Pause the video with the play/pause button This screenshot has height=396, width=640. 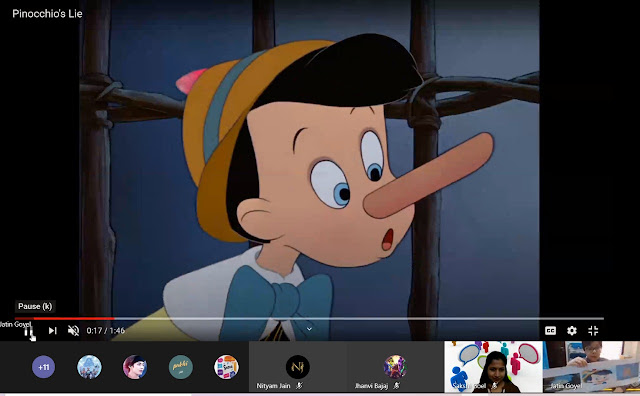28,331
